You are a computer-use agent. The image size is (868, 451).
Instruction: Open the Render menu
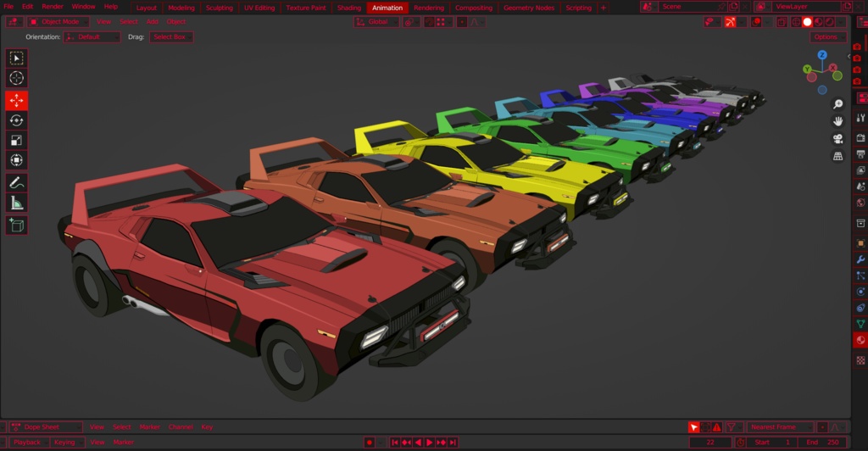tap(53, 7)
